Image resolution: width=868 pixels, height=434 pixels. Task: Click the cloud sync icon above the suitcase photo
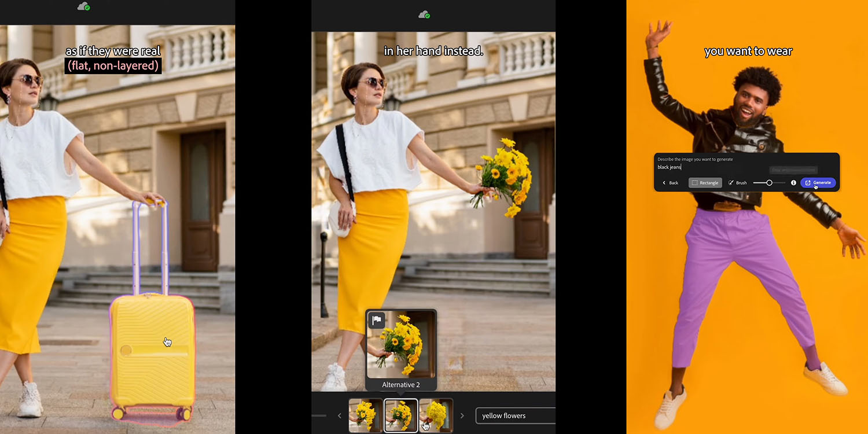coord(83,6)
